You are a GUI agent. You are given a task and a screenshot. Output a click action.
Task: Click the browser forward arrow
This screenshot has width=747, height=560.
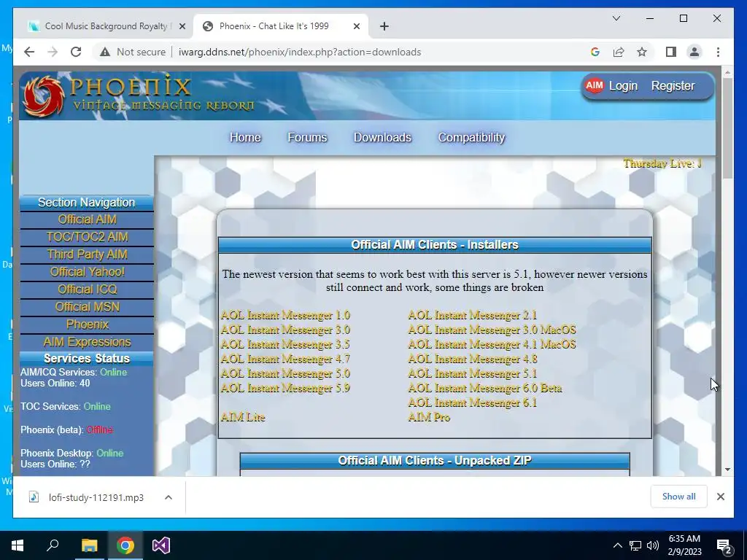(53, 52)
